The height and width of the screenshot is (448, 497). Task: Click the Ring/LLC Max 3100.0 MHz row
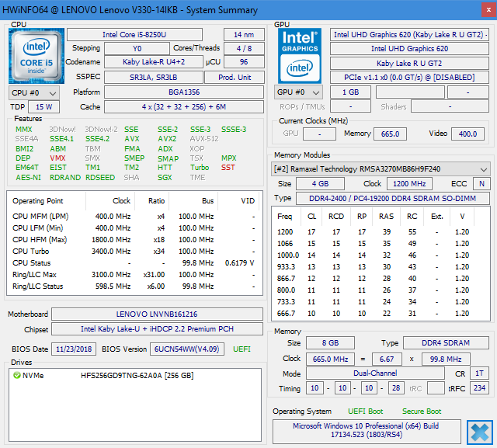pyautogui.click(x=134, y=274)
